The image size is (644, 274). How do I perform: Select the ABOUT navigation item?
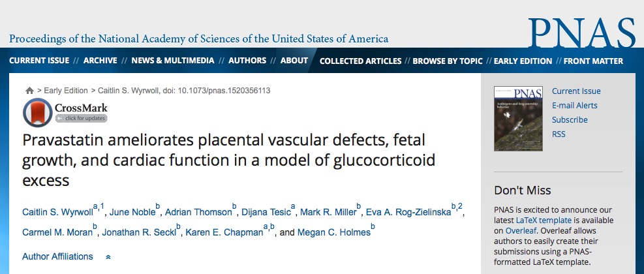point(294,61)
